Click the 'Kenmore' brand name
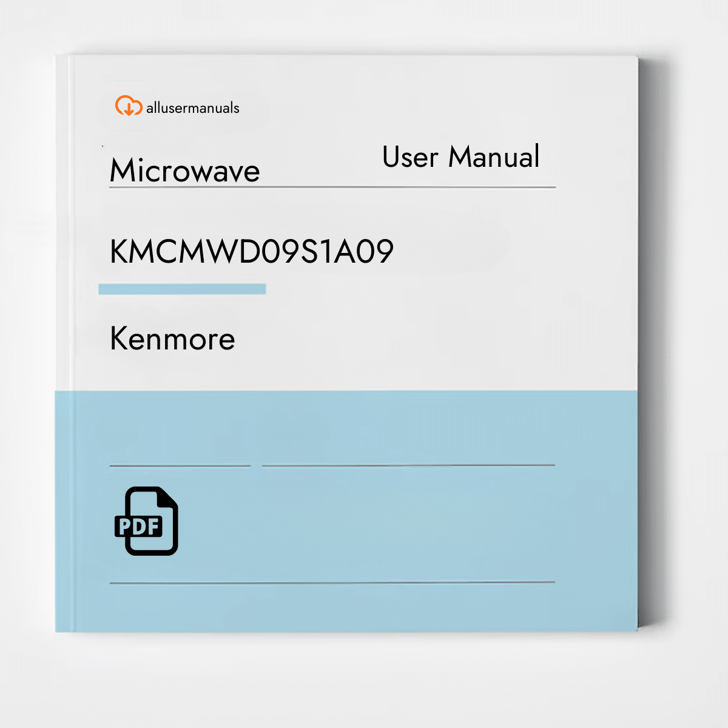The image size is (728, 728). (x=172, y=339)
